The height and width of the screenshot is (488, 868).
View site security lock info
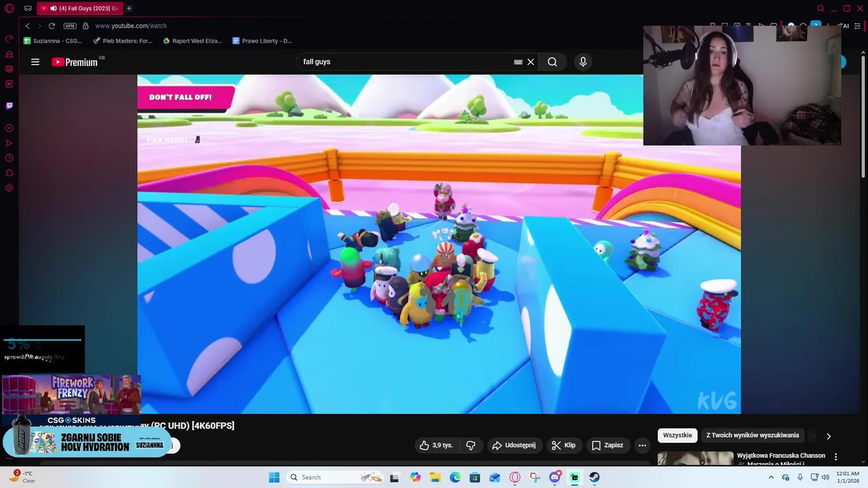(x=85, y=26)
